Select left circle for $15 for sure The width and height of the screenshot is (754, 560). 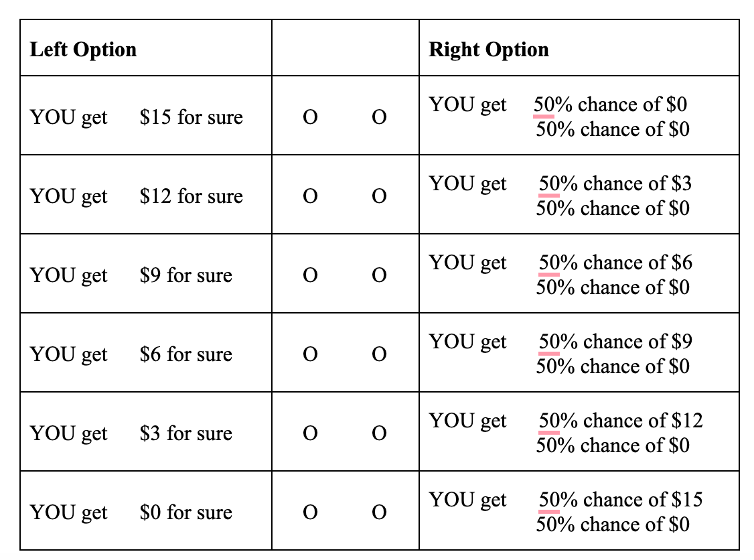point(310,118)
